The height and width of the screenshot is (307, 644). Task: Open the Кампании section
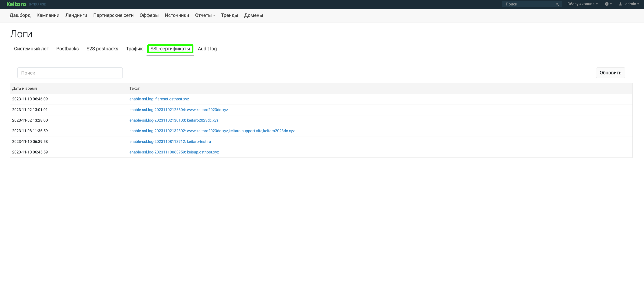pos(48,15)
